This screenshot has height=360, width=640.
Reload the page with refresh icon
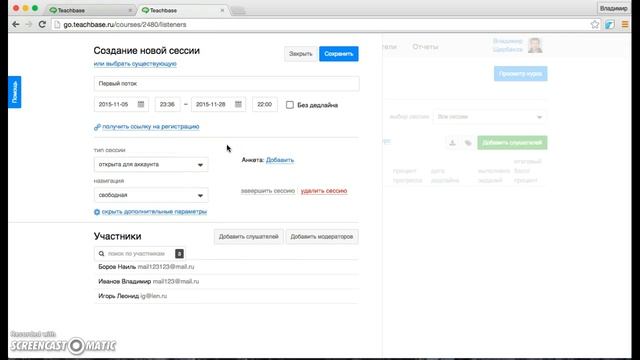(x=42, y=24)
